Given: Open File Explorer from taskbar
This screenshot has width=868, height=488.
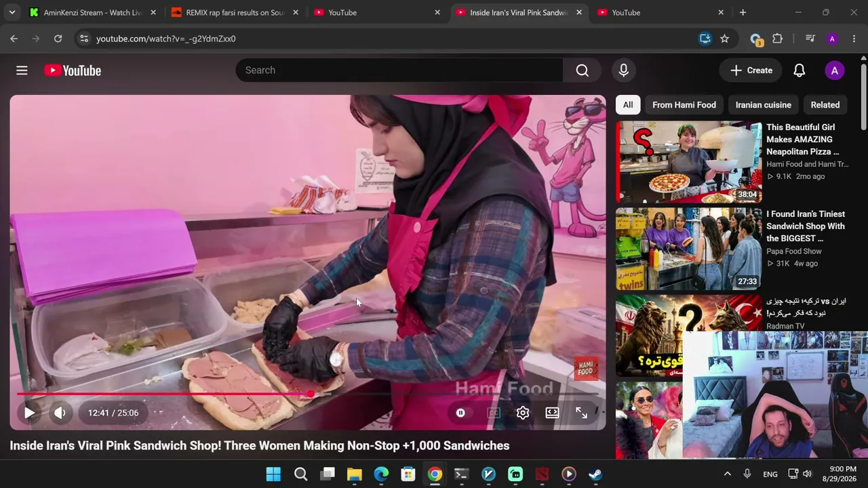Looking at the screenshot, I should (354, 474).
